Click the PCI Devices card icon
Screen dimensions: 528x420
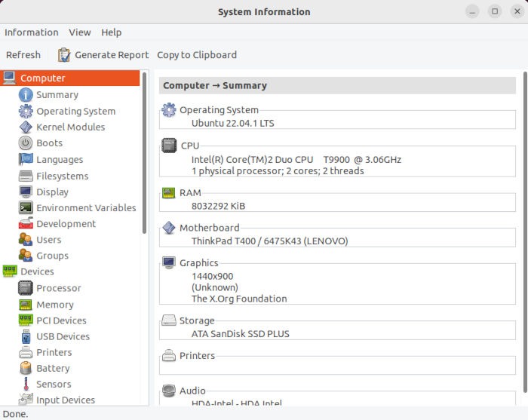(x=26, y=320)
